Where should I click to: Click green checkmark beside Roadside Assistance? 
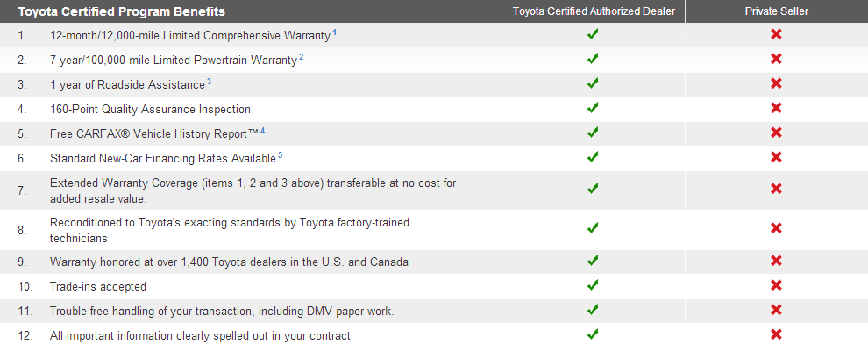[x=593, y=83]
